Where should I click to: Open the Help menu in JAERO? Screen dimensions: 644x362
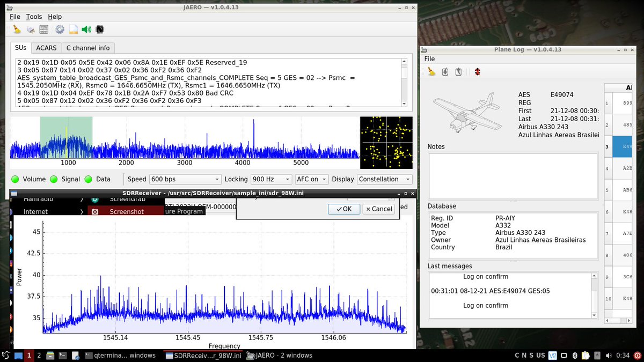tap(55, 17)
